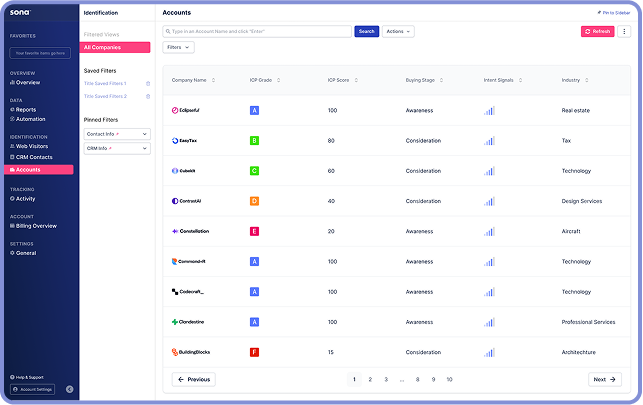Click the Search button
The height and width of the screenshot is (405, 643).
pos(367,31)
